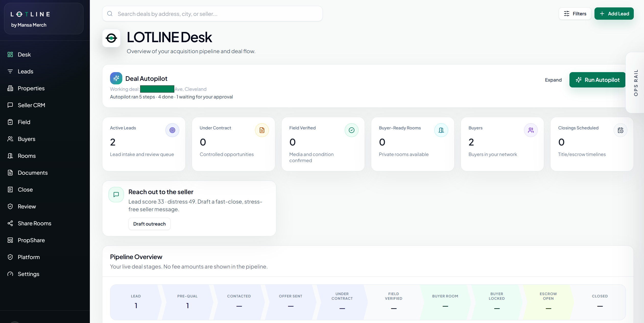The height and width of the screenshot is (323, 644).
Task: Click the Leads filter icon in sidebar
Action: click(10, 71)
